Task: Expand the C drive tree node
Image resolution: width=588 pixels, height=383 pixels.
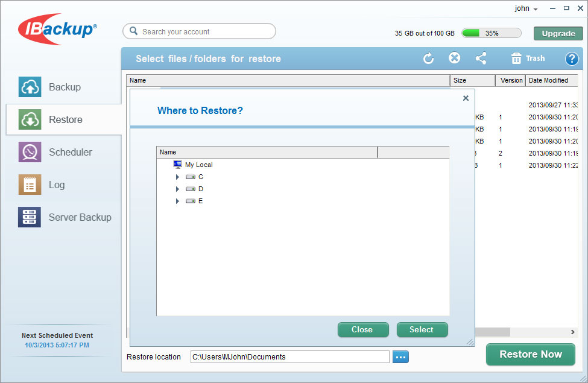Action: [x=177, y=177]
